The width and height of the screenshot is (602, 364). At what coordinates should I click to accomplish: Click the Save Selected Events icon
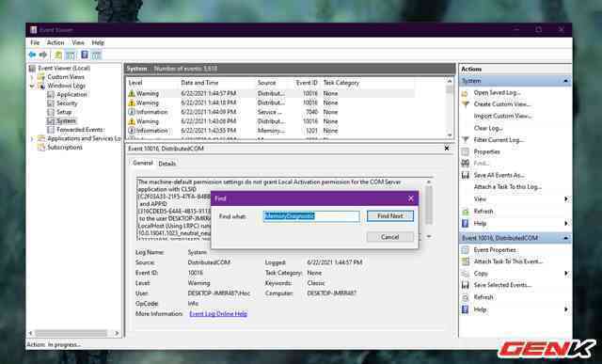coord(465,285)
